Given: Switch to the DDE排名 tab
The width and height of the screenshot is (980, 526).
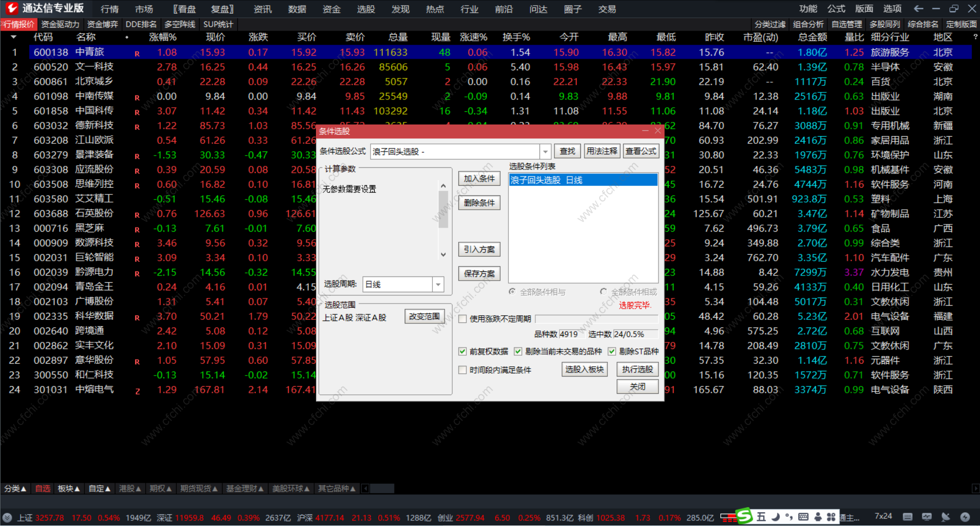Looking at the screenshot, I should (x=141, y=24).
